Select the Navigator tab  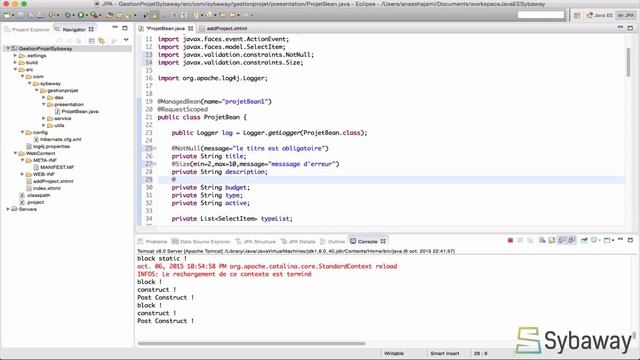tap(74, 29)
